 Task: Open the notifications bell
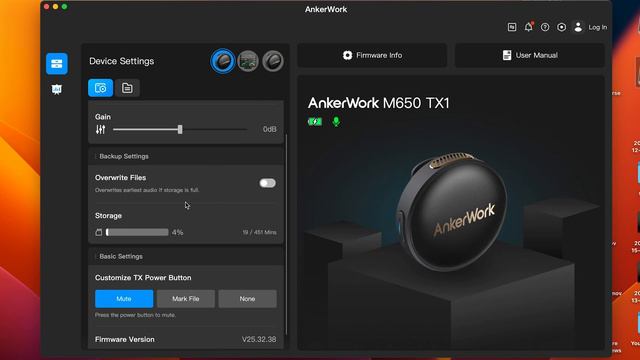tap(529, 27)
